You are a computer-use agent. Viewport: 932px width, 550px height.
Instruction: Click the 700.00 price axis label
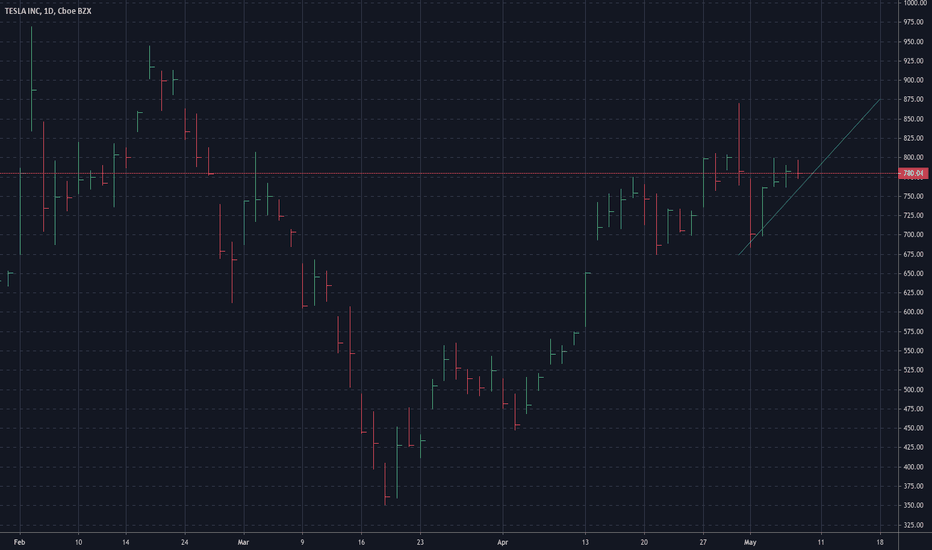coord(913,235)
